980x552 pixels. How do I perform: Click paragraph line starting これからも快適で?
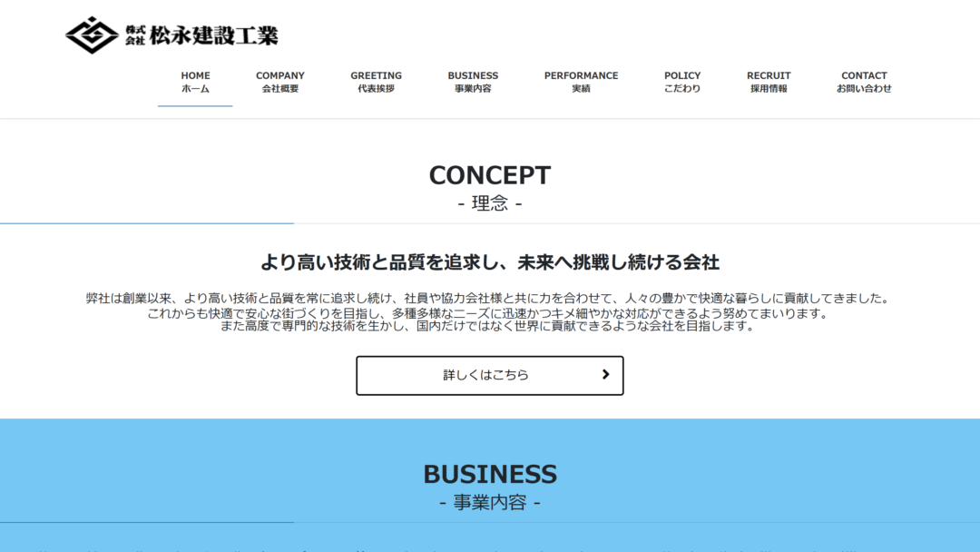click(488, 313)
